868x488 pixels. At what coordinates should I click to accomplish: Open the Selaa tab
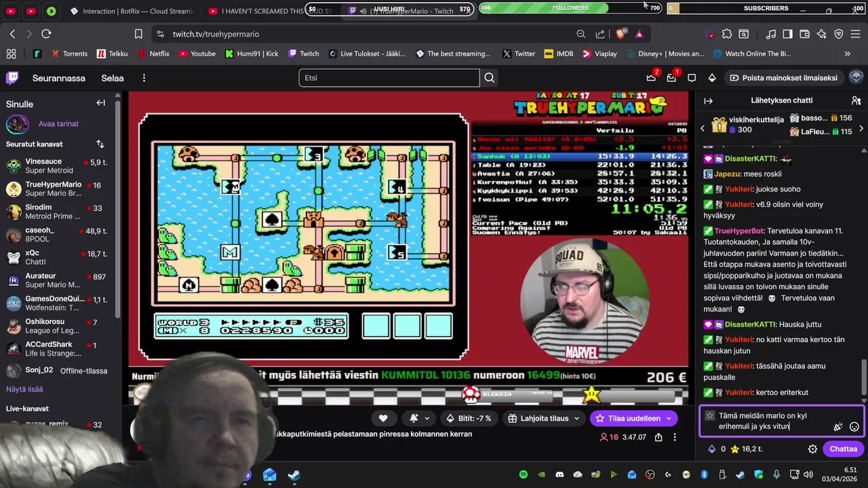click(x=113, y=78)
